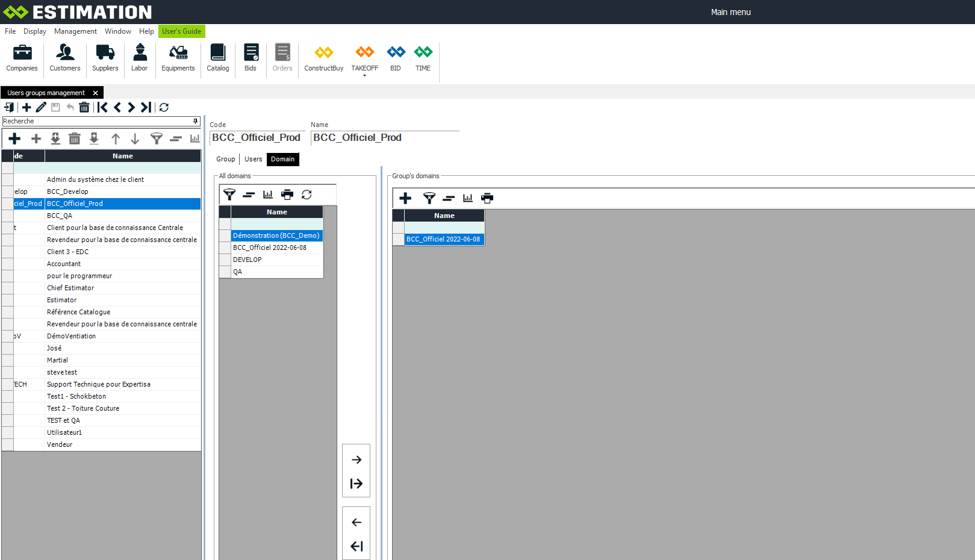Open the Suppliers truck icon
Viewport: 975px width, 560px height.
pos(105,58)
